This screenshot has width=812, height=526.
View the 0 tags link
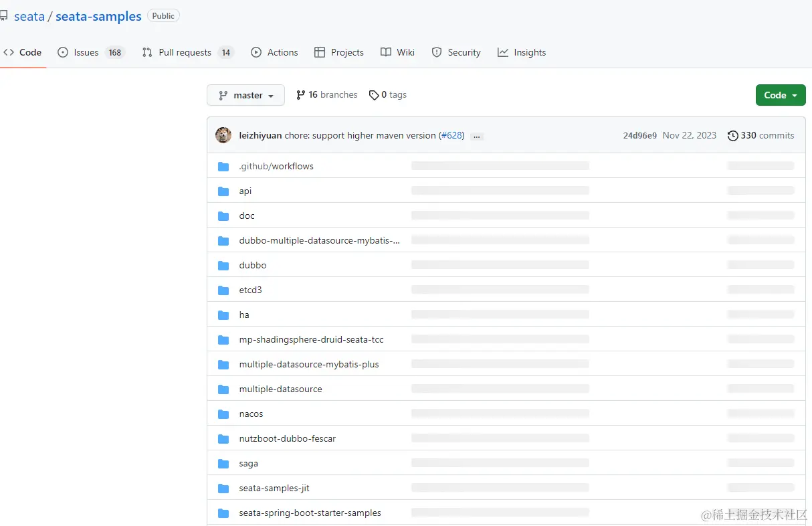pyautogui.click(x=388, y=95)
